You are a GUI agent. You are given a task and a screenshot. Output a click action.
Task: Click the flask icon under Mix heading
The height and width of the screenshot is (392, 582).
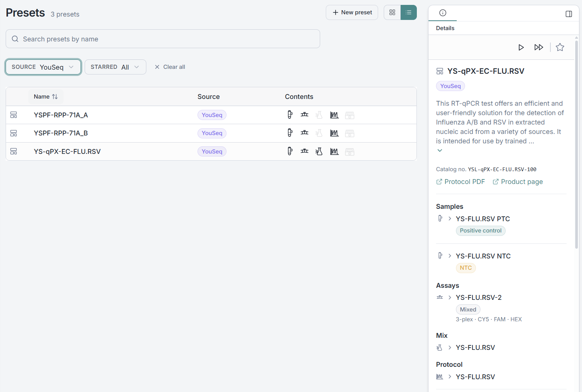pos(439,348)
